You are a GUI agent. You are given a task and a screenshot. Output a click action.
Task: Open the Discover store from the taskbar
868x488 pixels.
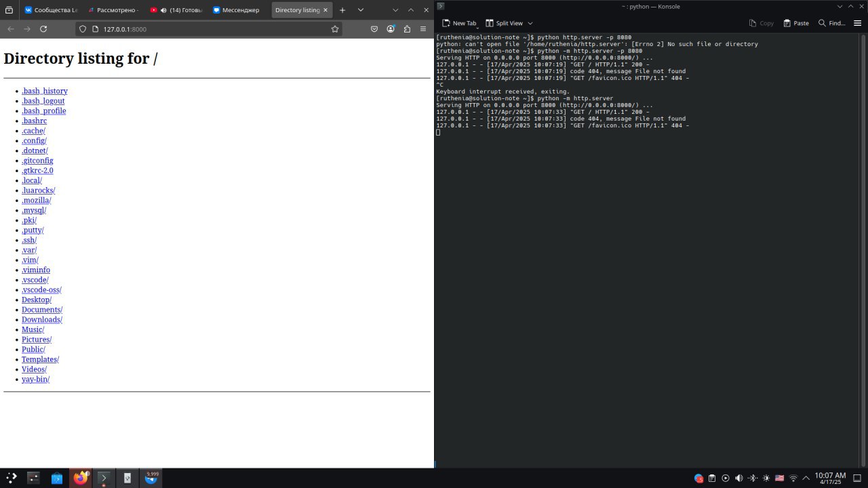[57, 478]
